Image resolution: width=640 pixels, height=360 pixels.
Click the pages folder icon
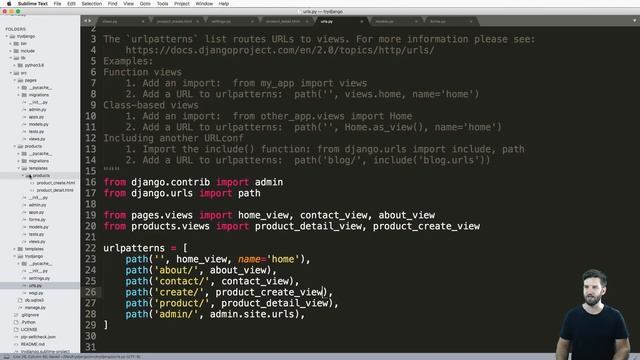[x=20, y=80]
